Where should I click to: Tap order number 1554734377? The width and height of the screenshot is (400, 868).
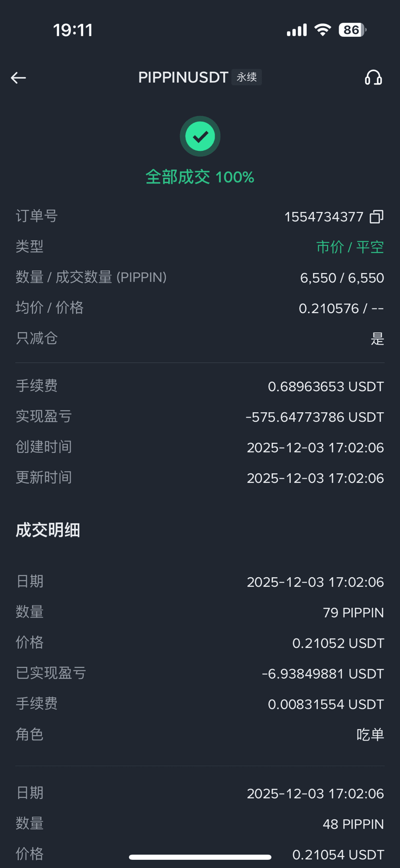pyautogui.click(x=324, y=217)
